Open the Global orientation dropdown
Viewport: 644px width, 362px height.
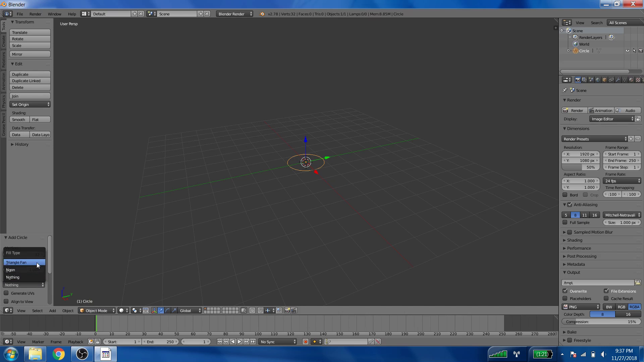[x=190, y=310]
